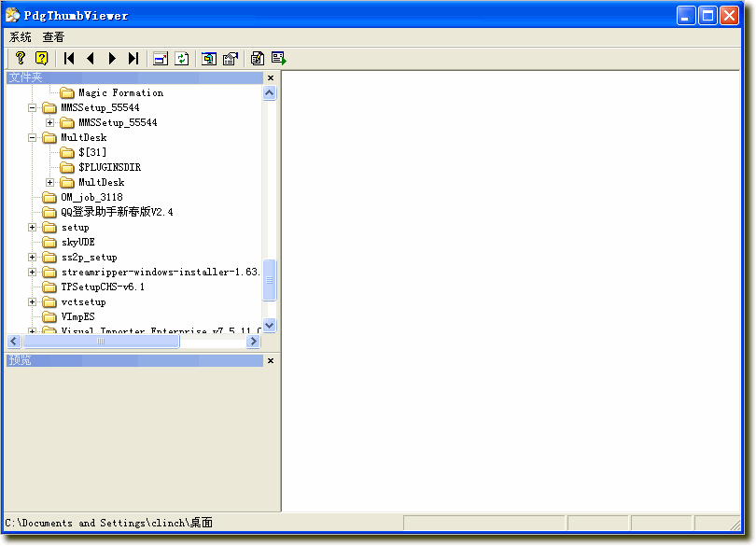Click the refresh pages toolbar icon
Image resolution: width=756 pixels, height=546 pixels.
[181, 57]
